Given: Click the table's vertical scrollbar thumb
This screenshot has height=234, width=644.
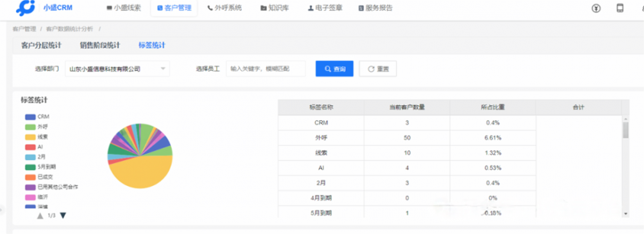Looking at the screenshot, I should [x=625, y=130].
